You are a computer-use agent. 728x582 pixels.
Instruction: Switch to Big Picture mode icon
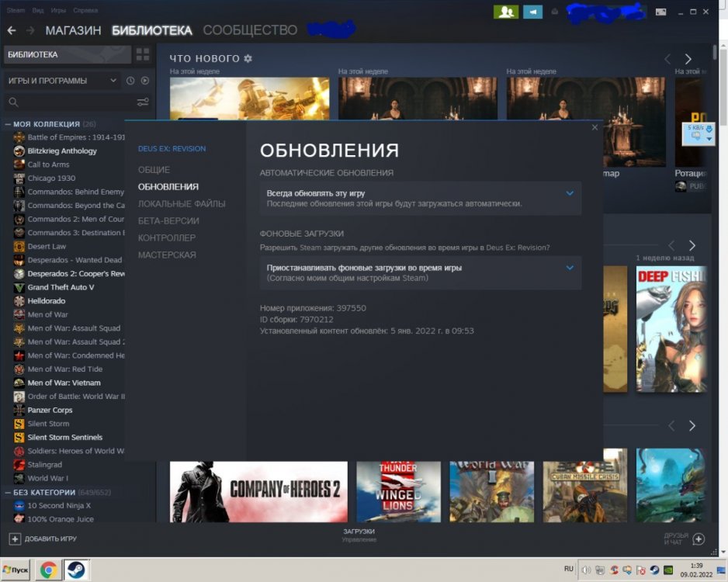(660, 12)
